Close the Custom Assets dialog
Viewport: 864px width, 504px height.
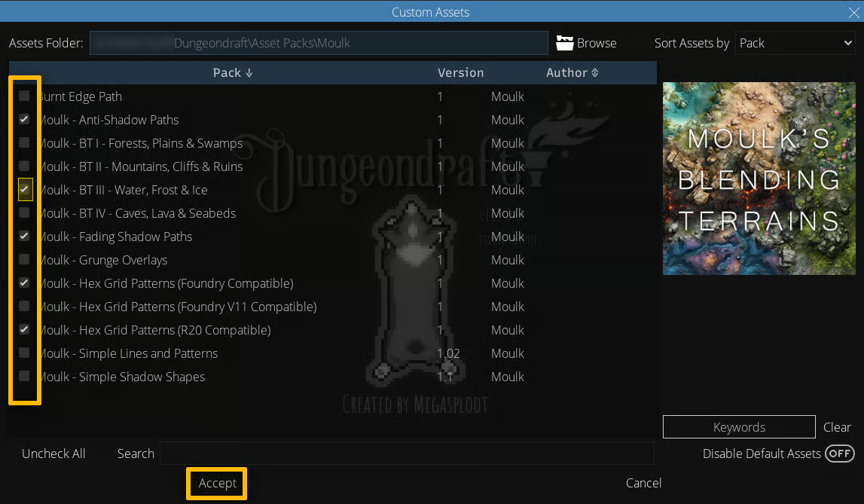[x=853, y=12]
